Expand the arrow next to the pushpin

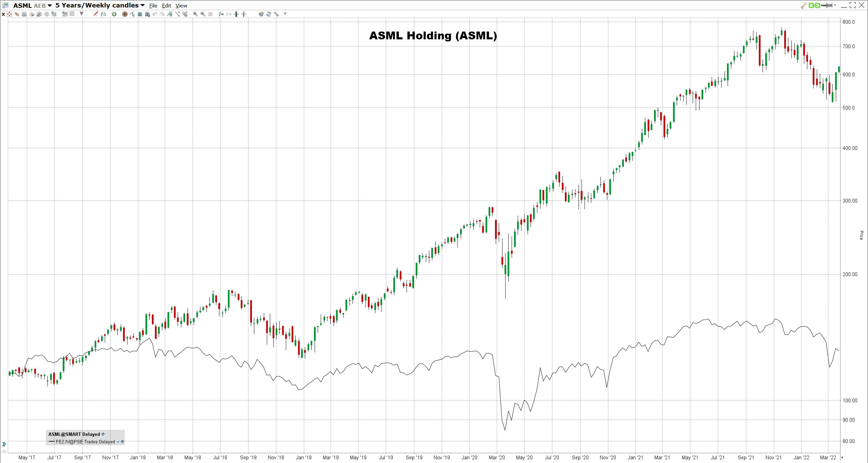click(x=835, y=5)
